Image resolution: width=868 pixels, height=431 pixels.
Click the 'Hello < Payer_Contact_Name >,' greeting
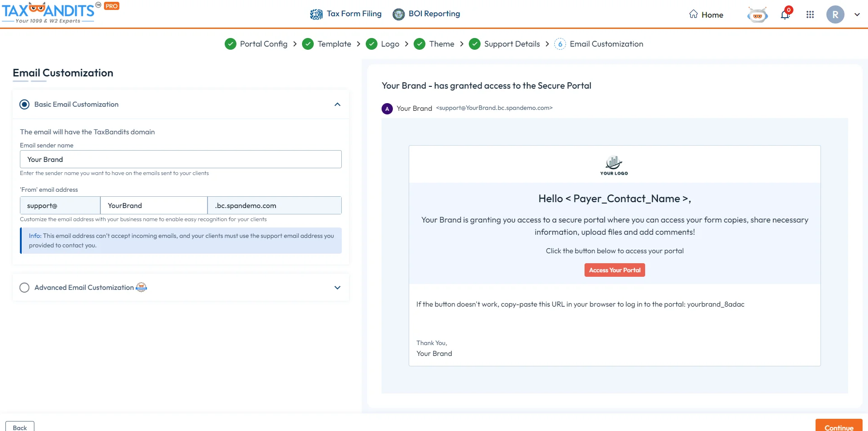click(x=614, y=199)
